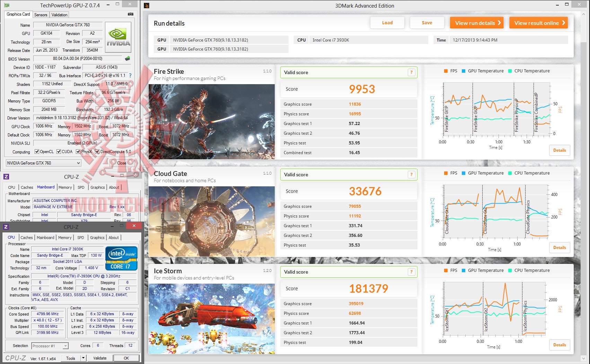
Task: Open the About tab in front CPU-Z window
Action: [x=114, y=238]
